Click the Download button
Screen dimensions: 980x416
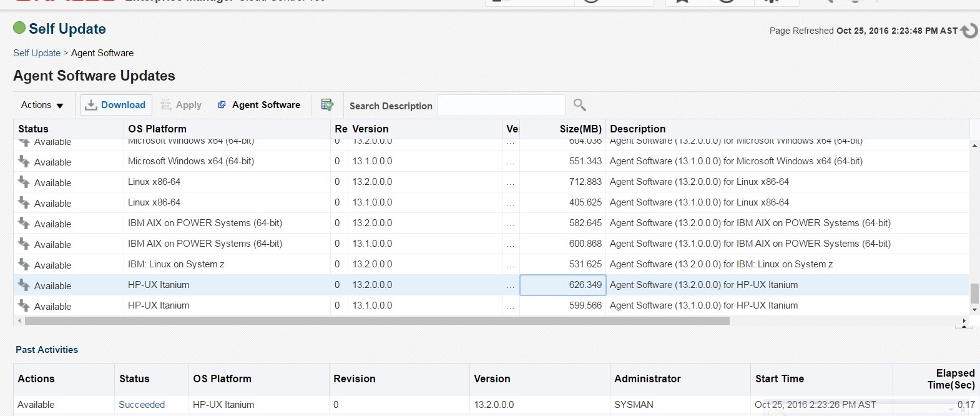point(116,105)
